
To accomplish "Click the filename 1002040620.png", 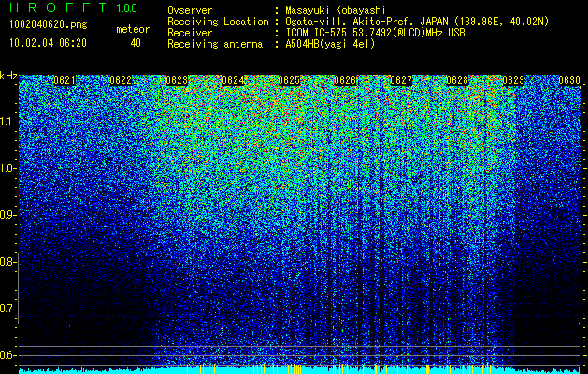I will pyautogui.click(x=49, y=24).
